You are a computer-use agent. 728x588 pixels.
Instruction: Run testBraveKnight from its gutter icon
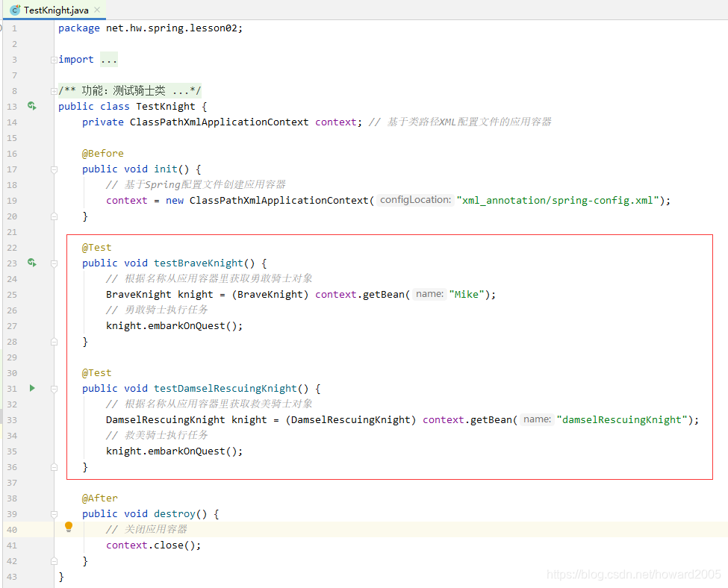(31, 263)
